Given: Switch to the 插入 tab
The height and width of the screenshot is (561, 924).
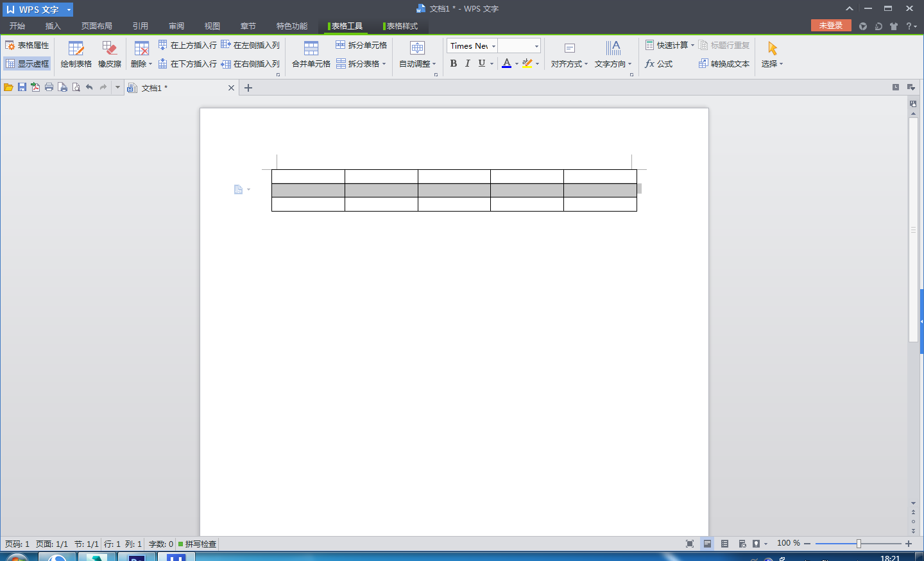Looking at the screenshot, I should pyautogui.click(x=53, y=26).
